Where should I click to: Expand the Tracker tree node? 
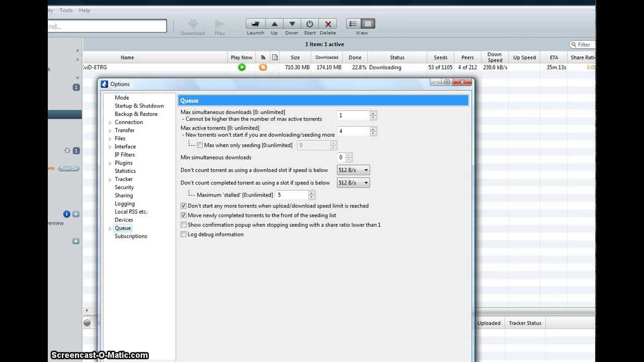[x=110, y=179]
